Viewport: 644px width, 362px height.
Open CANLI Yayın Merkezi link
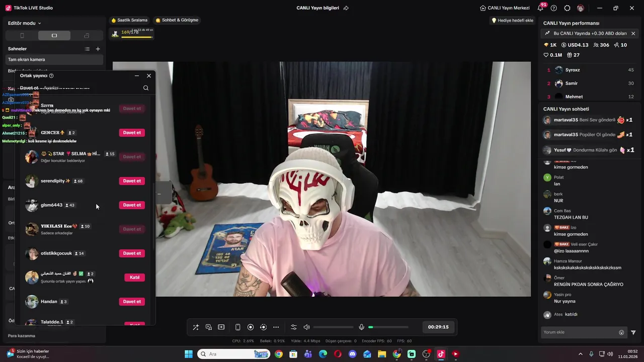click(x=505, y=8)
